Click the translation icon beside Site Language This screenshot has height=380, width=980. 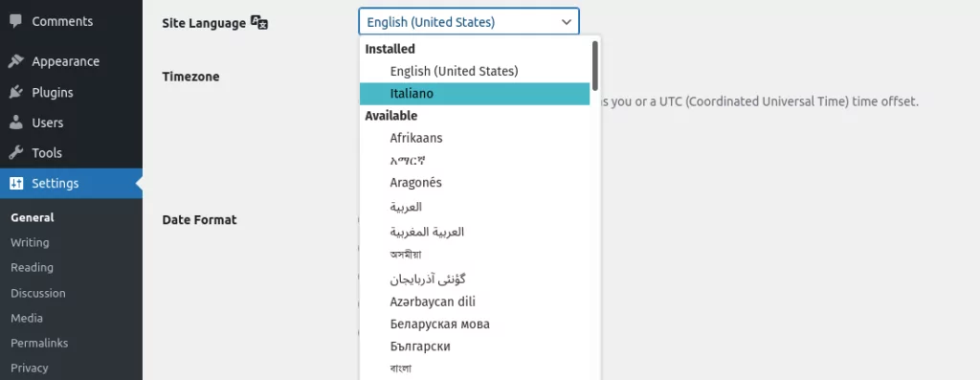coord(259,23)
